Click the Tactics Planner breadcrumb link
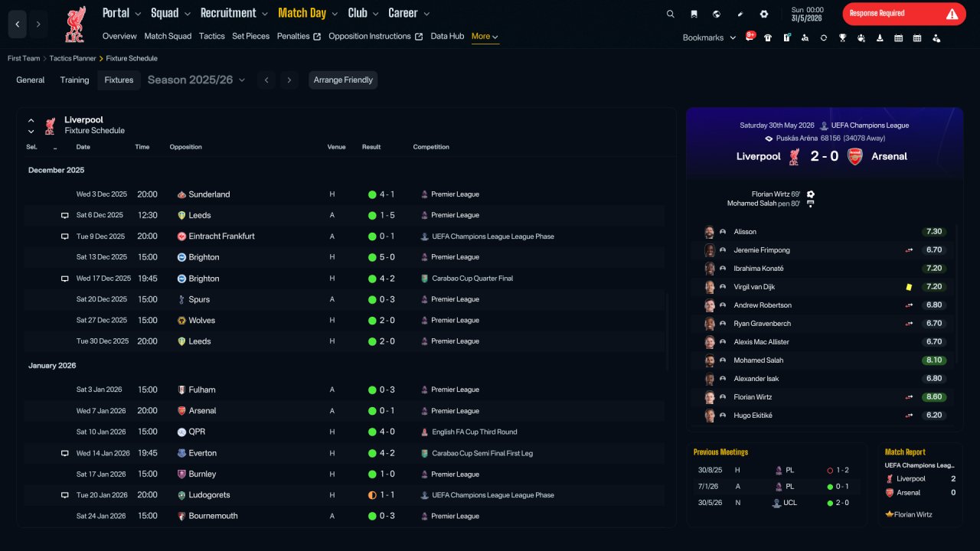 73,58
